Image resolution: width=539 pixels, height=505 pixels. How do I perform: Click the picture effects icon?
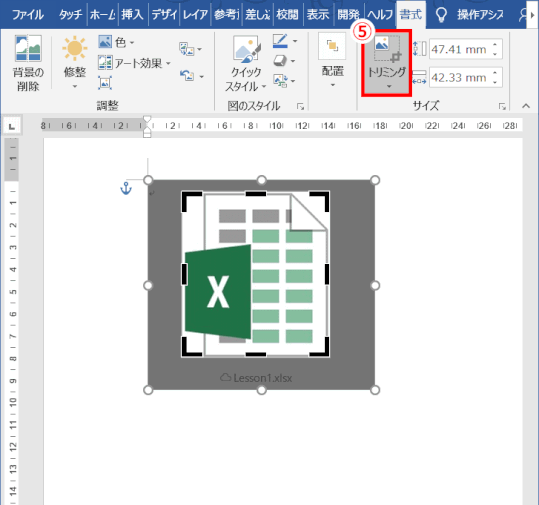tap(280, 61)
